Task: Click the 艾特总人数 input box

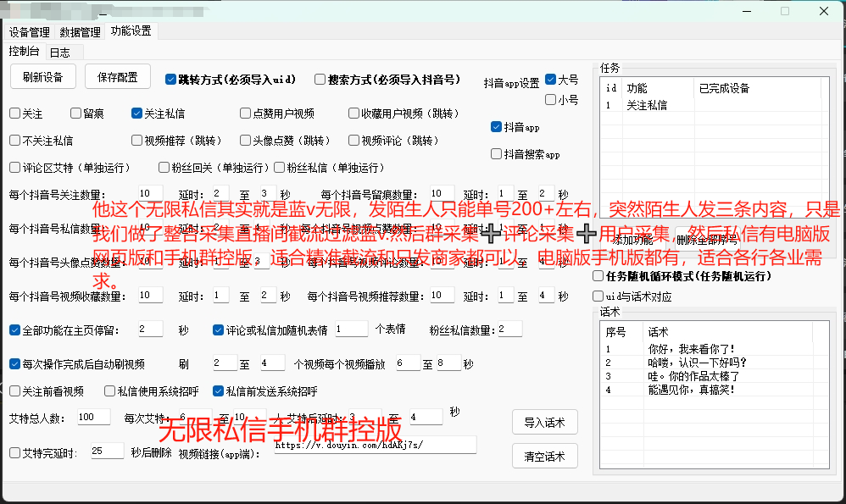Action: pos(92,417)
